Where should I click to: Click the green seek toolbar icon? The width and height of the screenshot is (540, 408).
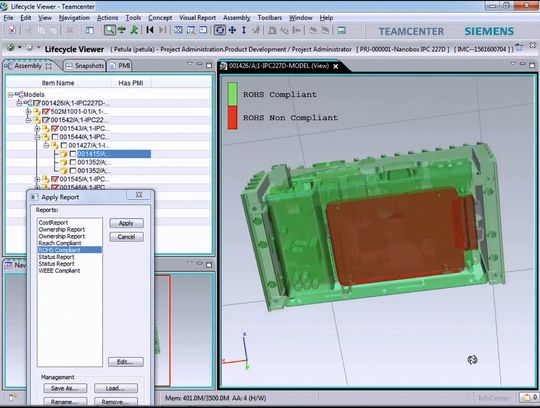[x=122, y=30]
